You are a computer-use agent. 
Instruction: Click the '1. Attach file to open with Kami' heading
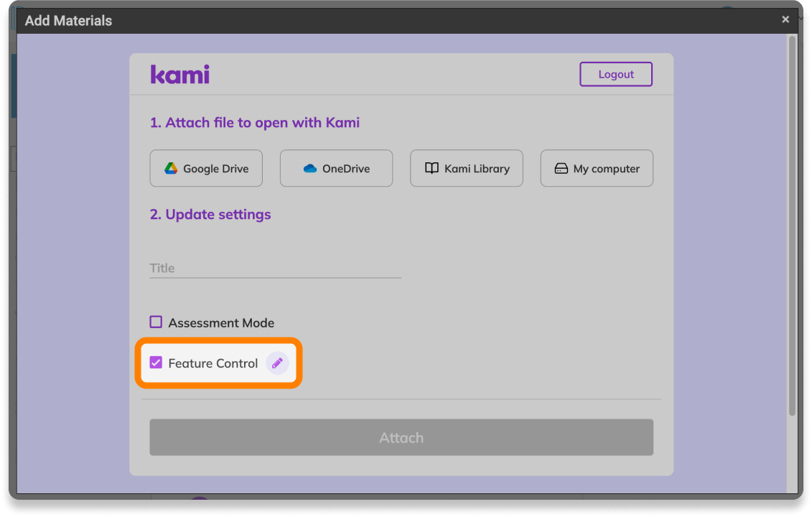[254, 123]
